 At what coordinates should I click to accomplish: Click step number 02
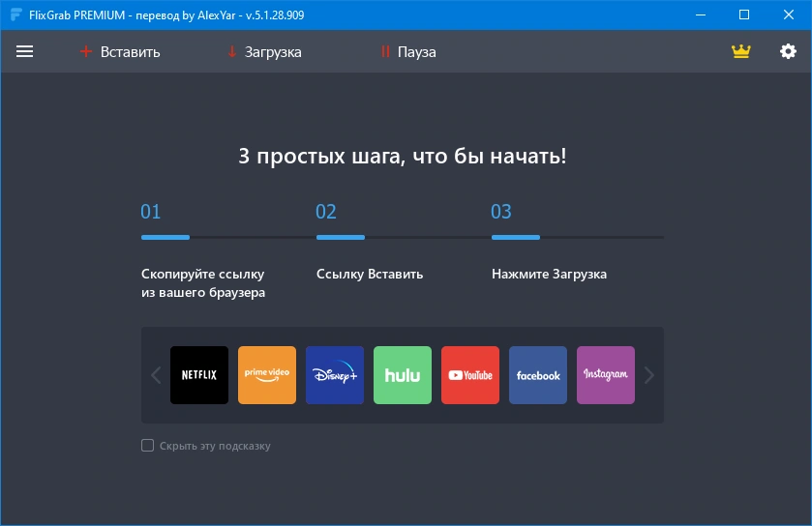click(326, 212)
